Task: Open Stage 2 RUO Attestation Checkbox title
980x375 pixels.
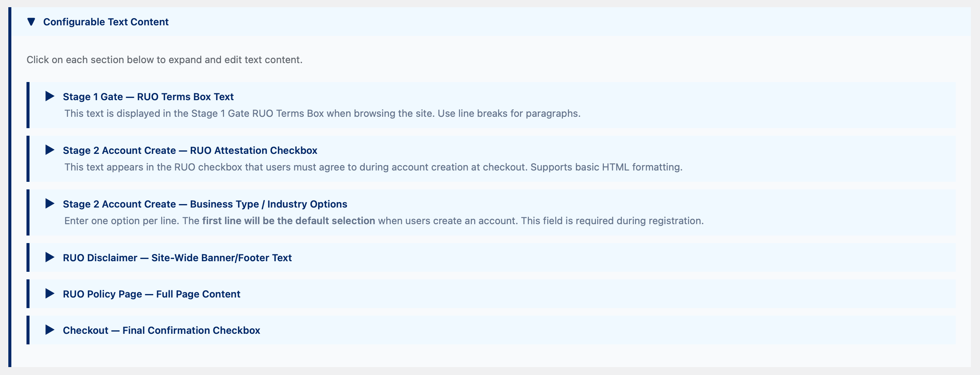Action: pos(190,150)
